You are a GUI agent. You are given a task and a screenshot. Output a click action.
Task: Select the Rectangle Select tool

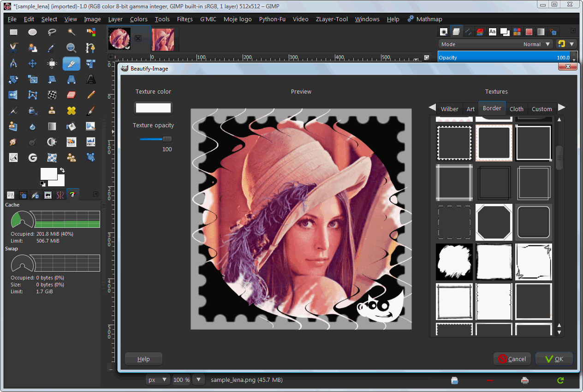[13, 32]
